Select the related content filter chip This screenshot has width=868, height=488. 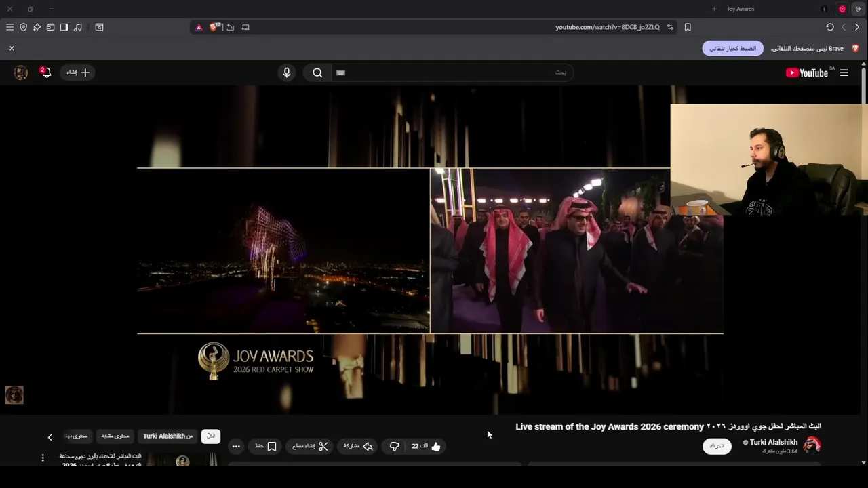[115, 436]
